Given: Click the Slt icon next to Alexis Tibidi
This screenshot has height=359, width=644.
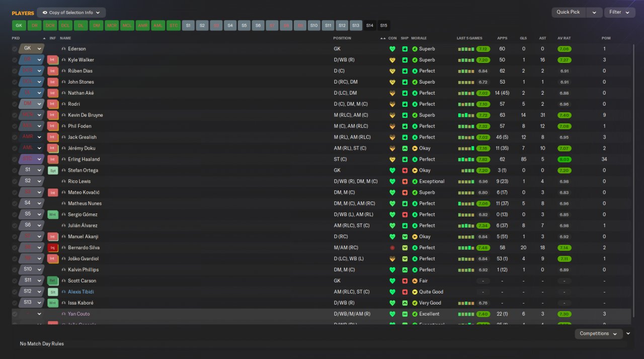Looking at the screenshot, I should 53,292.
